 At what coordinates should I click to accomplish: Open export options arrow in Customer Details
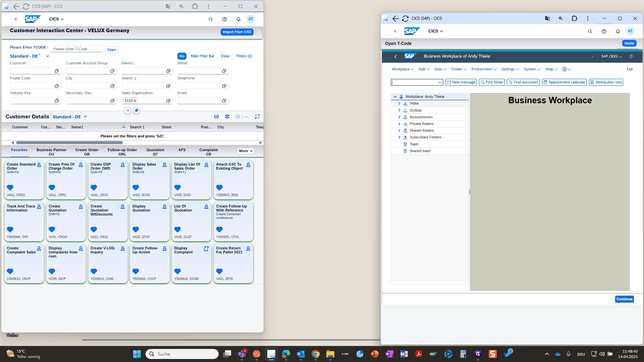247,117
